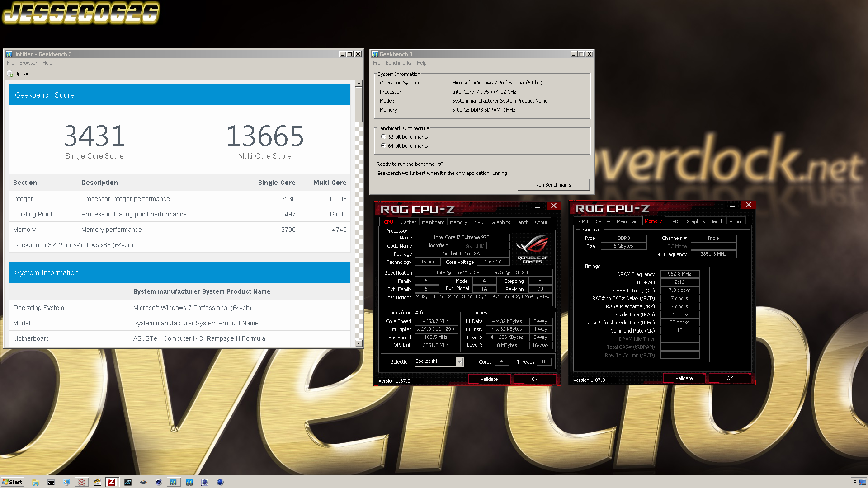Click the Bus Speed 160.5 MHz field
This screenshot has height=488, width=868.
[436, 337]
